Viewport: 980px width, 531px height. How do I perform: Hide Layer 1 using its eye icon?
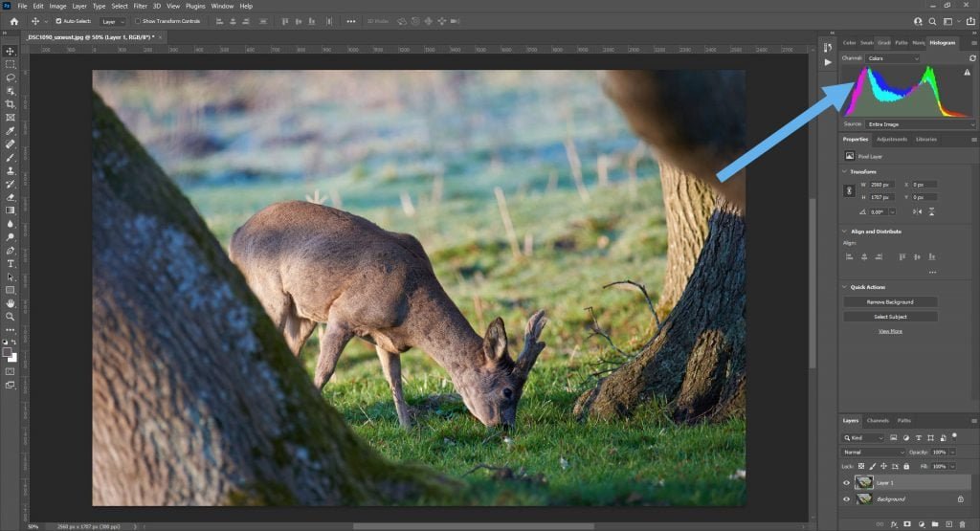pyautogui.click(x=846, y=483)
